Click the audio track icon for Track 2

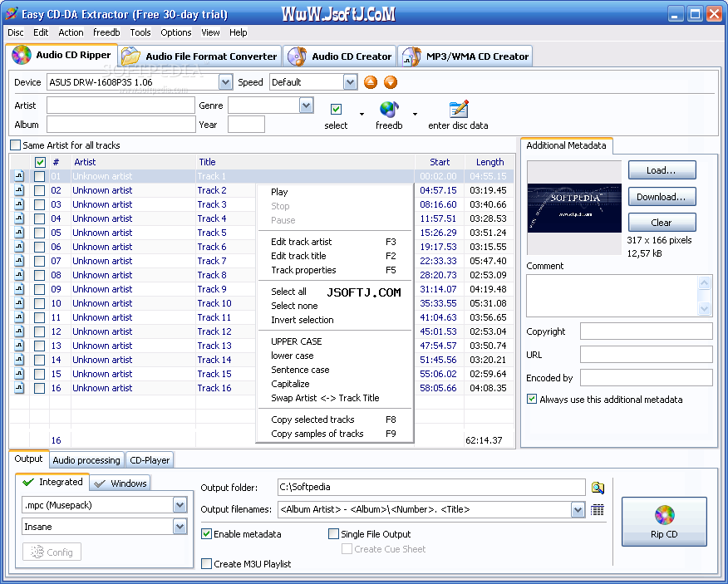click(x=19, y=190)
